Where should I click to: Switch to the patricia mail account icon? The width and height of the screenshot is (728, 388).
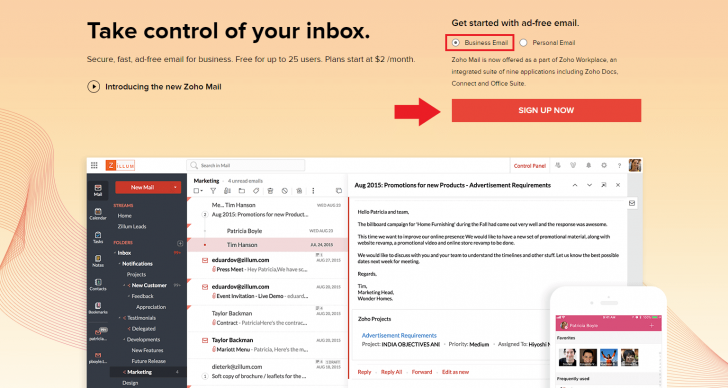(98, 334)
